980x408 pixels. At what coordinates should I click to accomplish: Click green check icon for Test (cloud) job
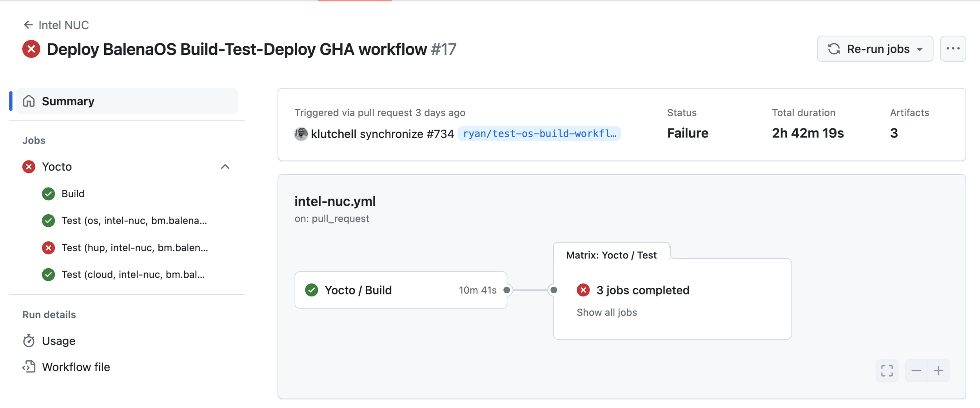pyautogui.click(x=49, y=274)
